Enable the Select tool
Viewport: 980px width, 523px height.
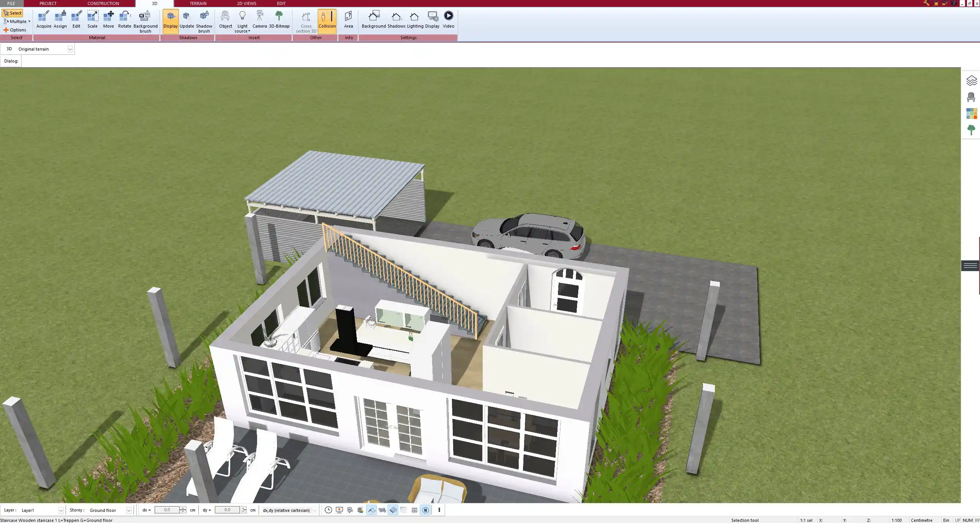point(12,13)
